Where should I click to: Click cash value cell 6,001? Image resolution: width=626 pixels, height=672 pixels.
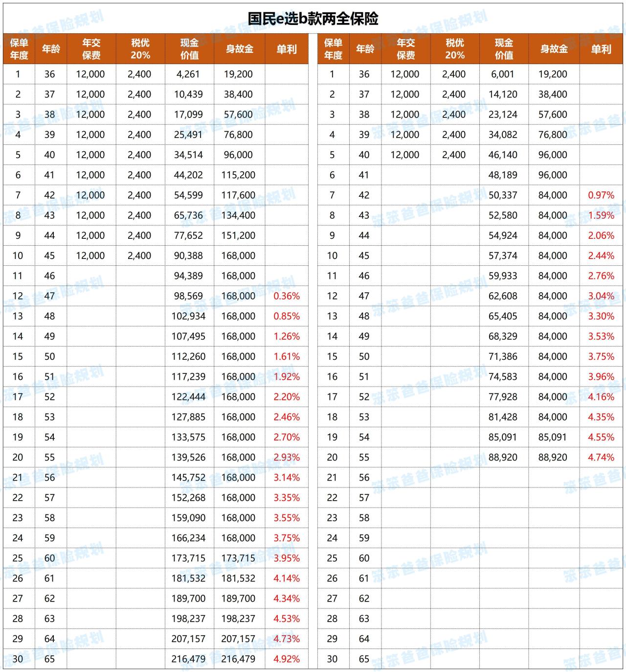tap(503, 74)
